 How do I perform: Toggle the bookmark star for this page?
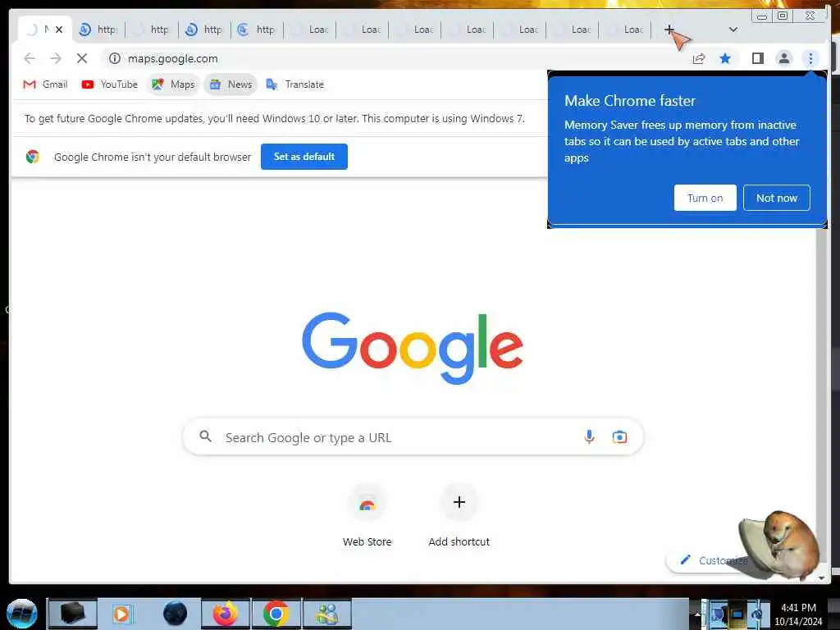click(725, 58)
